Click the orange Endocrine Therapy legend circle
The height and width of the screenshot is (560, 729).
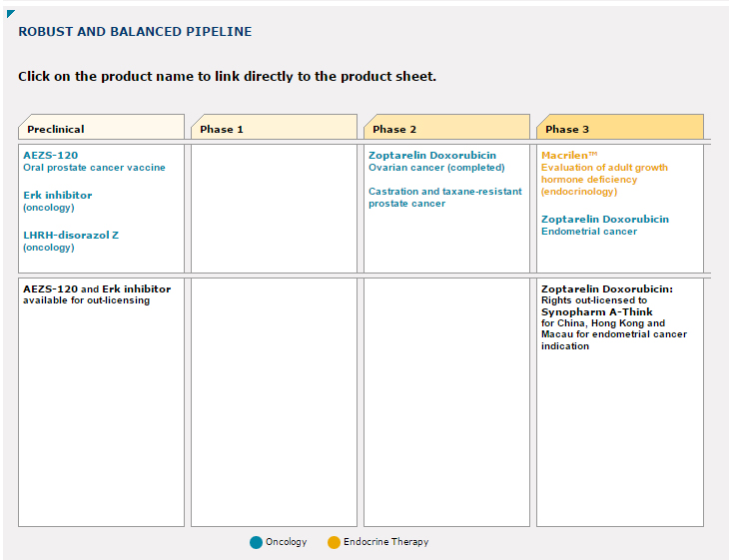(x=334, y=542)
